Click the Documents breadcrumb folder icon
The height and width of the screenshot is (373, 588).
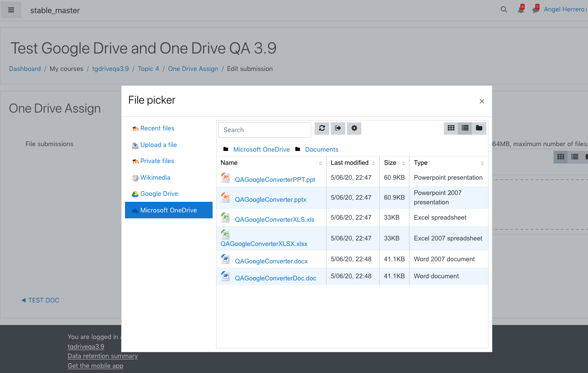pos(298,149)
